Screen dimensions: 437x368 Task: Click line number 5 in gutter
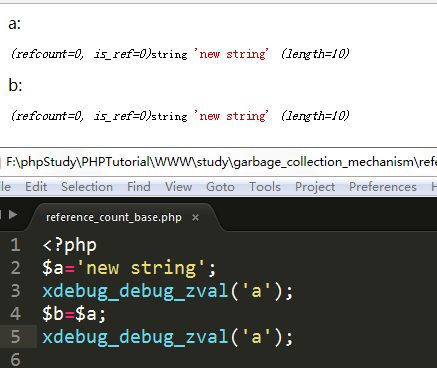[15, 337]
